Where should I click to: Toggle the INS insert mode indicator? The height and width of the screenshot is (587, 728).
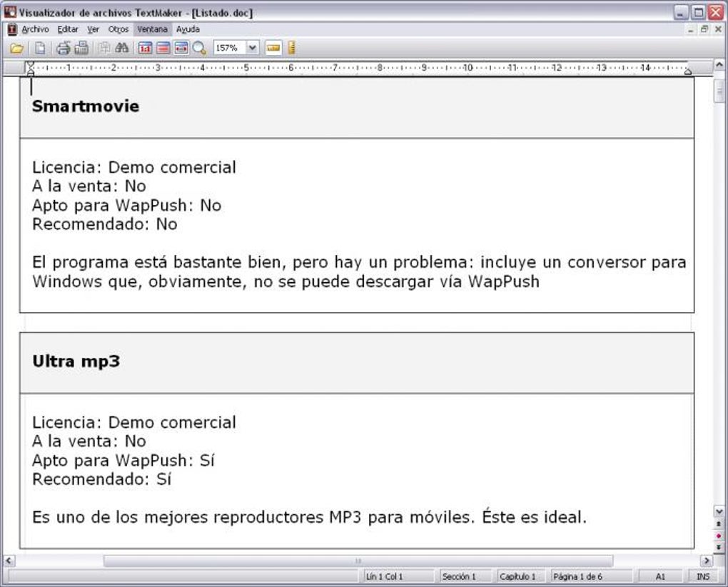click(703, 576)
